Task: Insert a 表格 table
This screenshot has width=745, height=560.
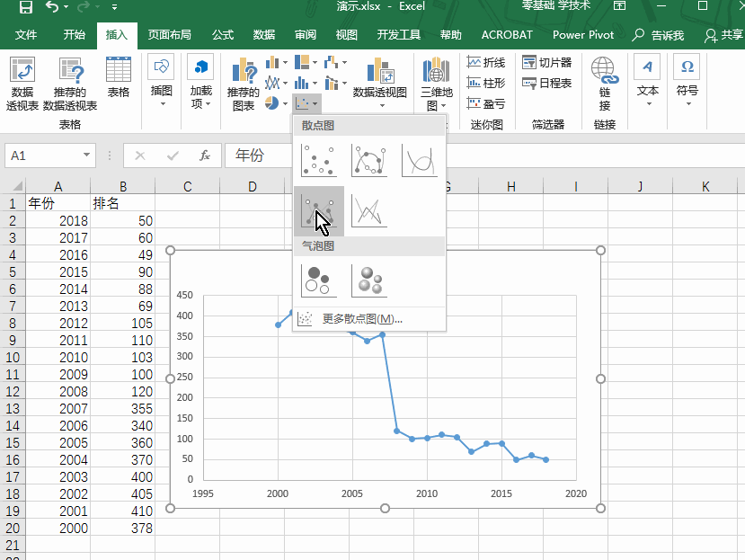Action: (119, 77)
